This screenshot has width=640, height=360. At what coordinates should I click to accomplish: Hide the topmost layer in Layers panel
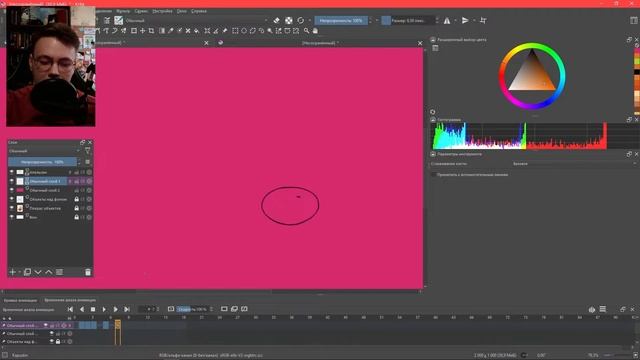point(11,172)
